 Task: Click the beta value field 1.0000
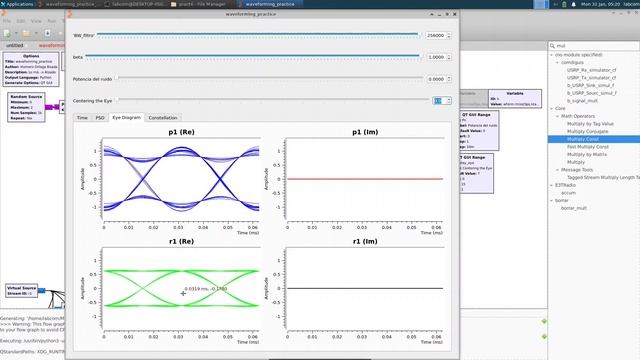tap(436, 57)
